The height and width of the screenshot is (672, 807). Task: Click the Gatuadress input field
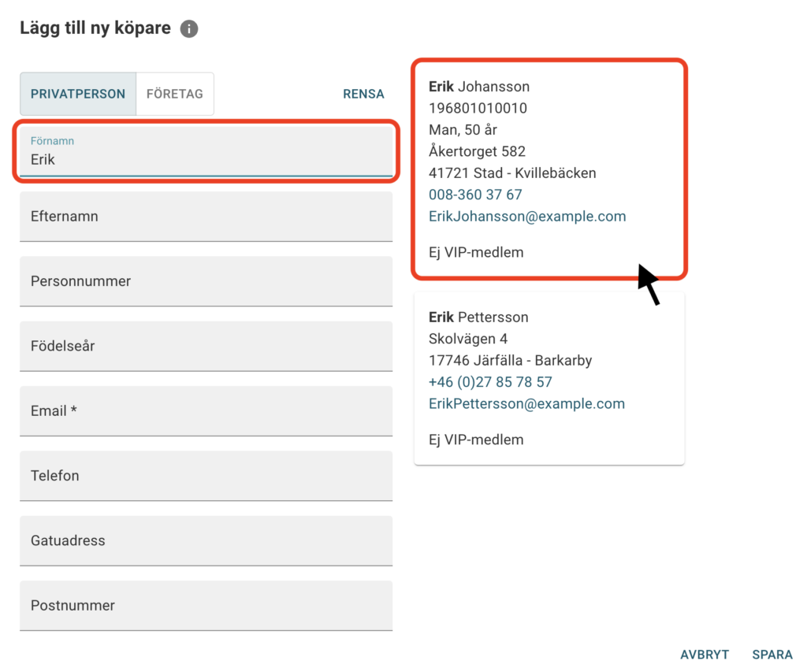tap(205, 540)
